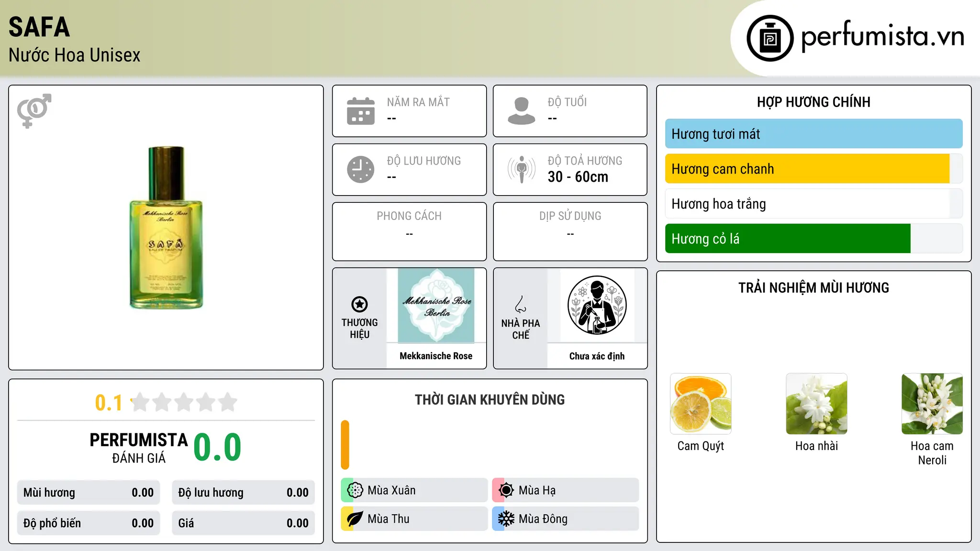Open the SAFA perfume bottle image

166,228
